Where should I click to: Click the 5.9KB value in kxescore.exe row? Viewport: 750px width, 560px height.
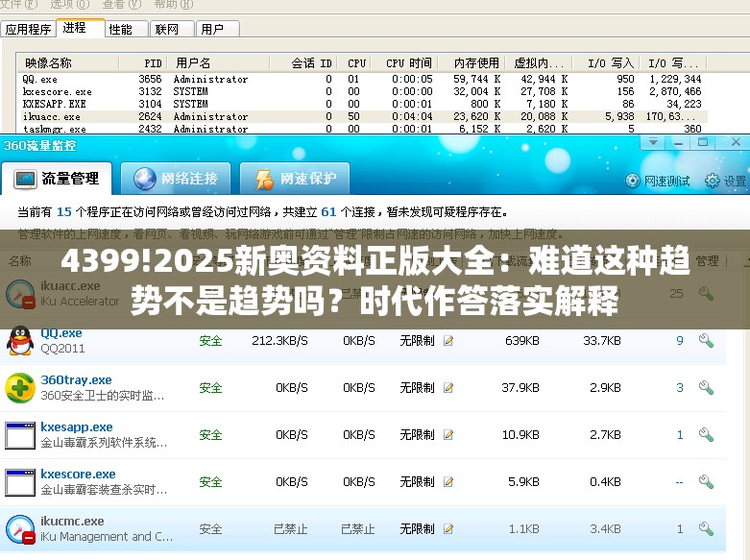click(523, 481)
